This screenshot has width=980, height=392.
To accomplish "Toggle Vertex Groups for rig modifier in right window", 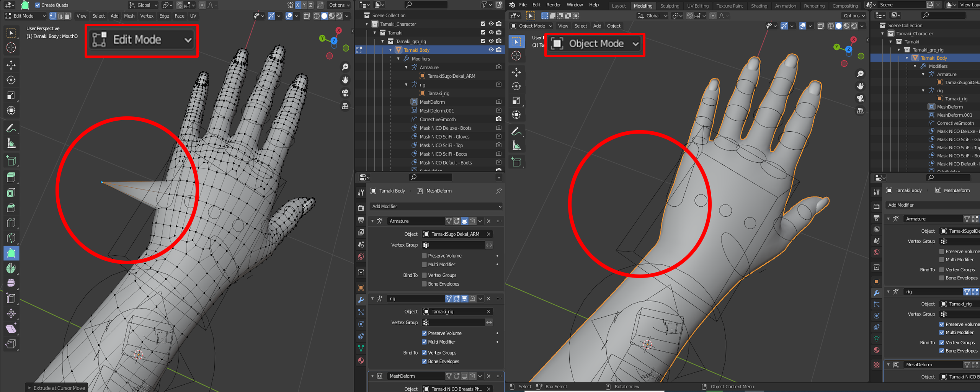I will click(942, 343).
